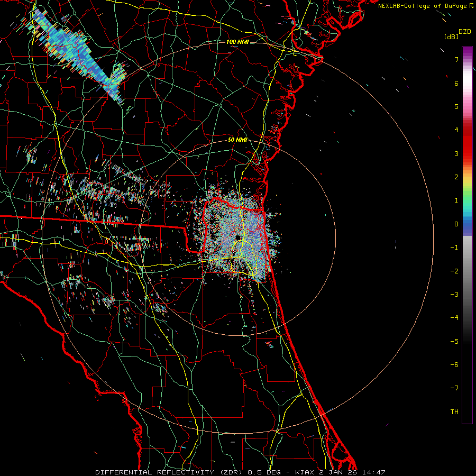
Task: Click the 14:47 timestamp in caption
Action: click(x=374, y=472)
